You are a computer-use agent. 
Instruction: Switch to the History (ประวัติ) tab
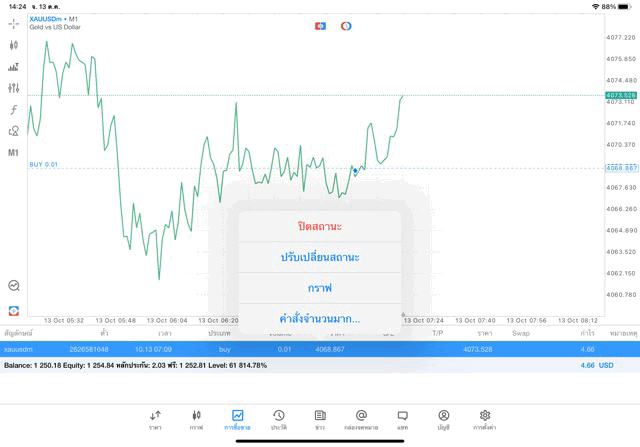click(279, 418)
